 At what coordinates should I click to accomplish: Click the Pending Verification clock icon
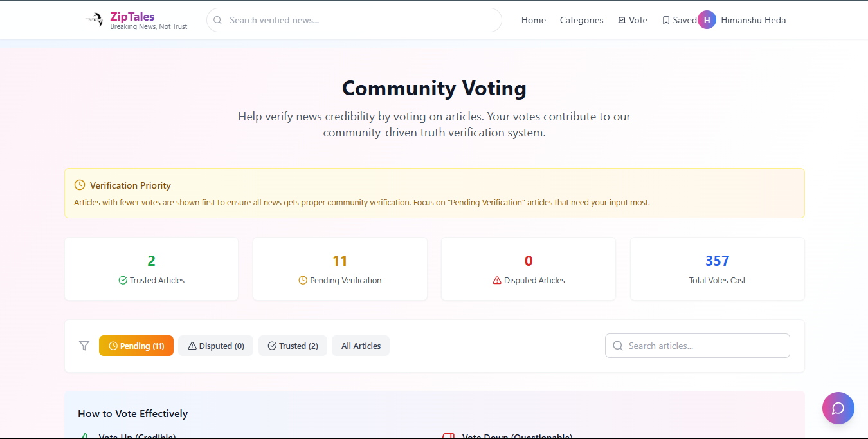point(303,281)
